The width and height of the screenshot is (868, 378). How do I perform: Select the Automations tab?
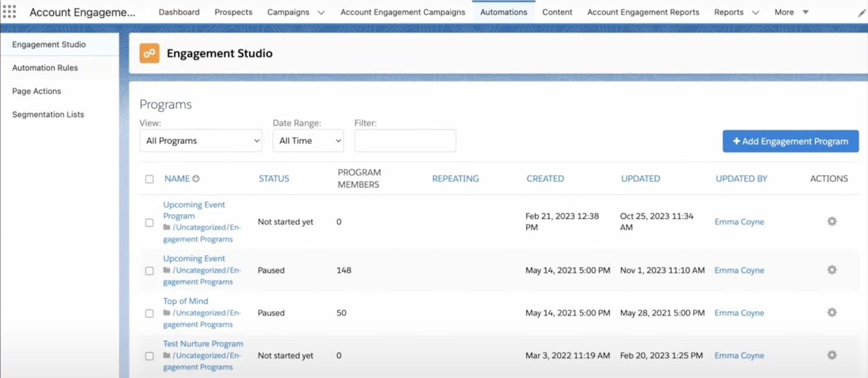coord(503,12)
